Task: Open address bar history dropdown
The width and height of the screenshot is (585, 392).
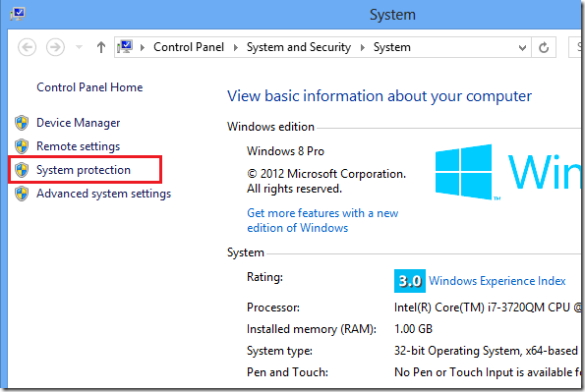Action: [x=522, y=48]
